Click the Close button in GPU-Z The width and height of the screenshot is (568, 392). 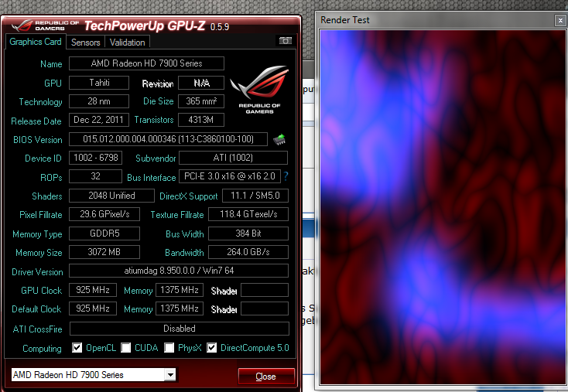pyautogui.click(x=266, y=377)
